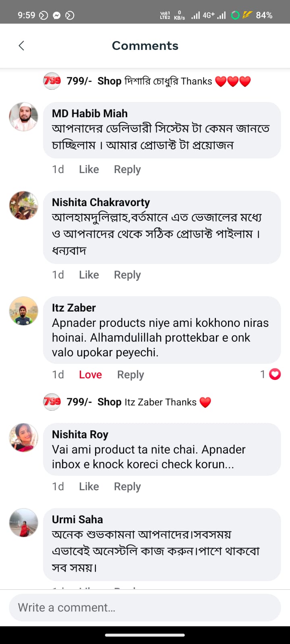This screenshot has height=644, width=290.
Task: Open Urmi Saha's profile name link
Action: click(77, 520)
